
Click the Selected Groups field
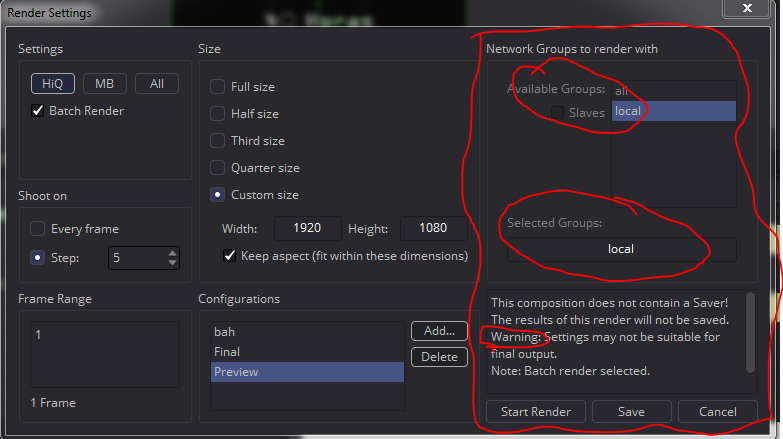(621, 249)
